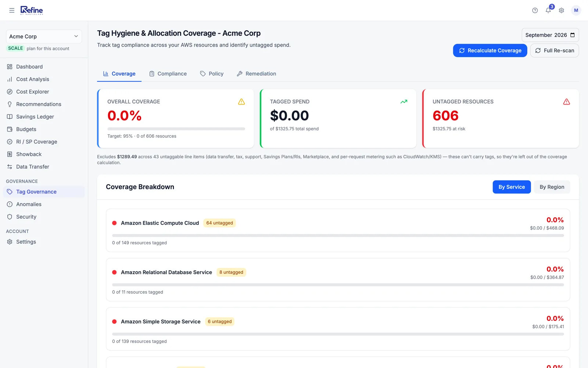Click the Data Transfer arrows icon
The width and height of the screenshot is (588, 368).
[10, 167]
